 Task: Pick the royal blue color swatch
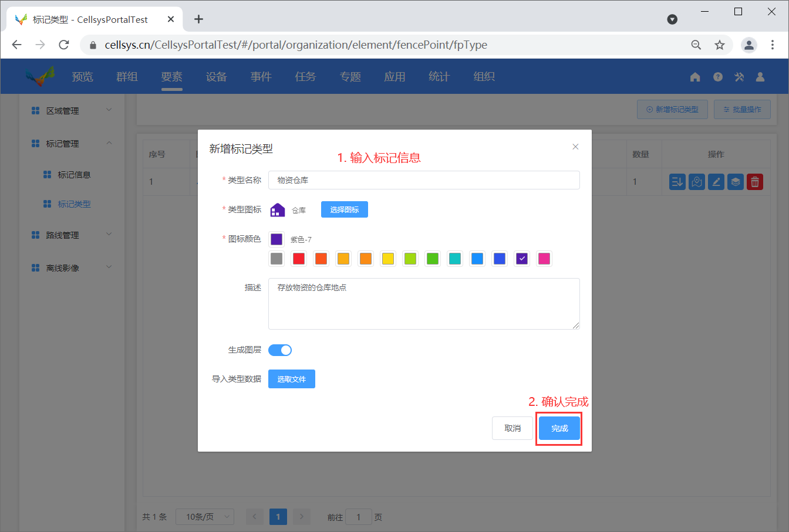click(x=500, y=259)
